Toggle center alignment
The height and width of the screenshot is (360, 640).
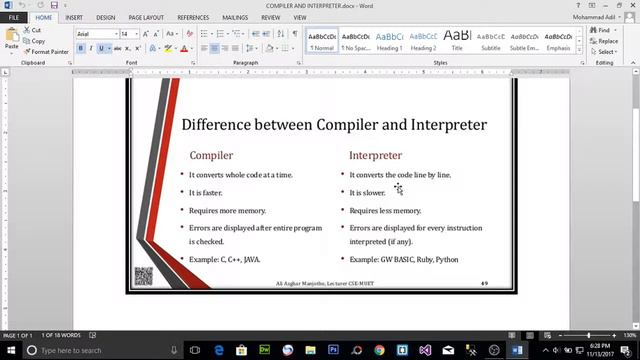coord(214,49)
